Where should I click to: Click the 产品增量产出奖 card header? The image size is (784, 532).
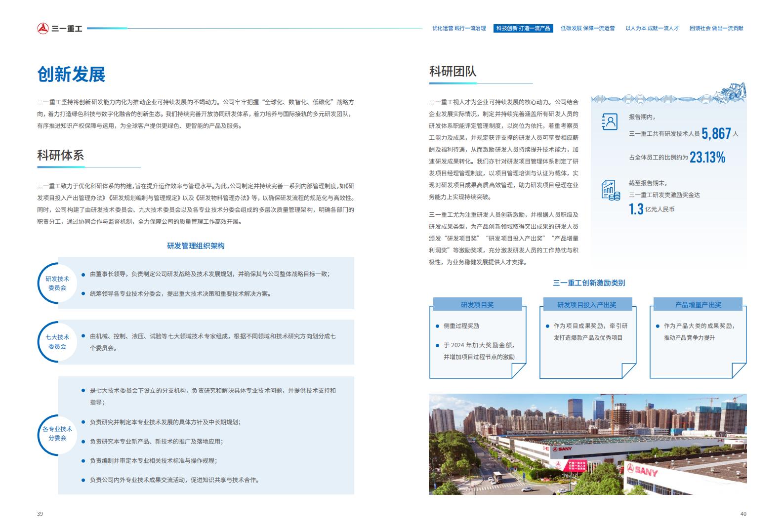[698, 304]
